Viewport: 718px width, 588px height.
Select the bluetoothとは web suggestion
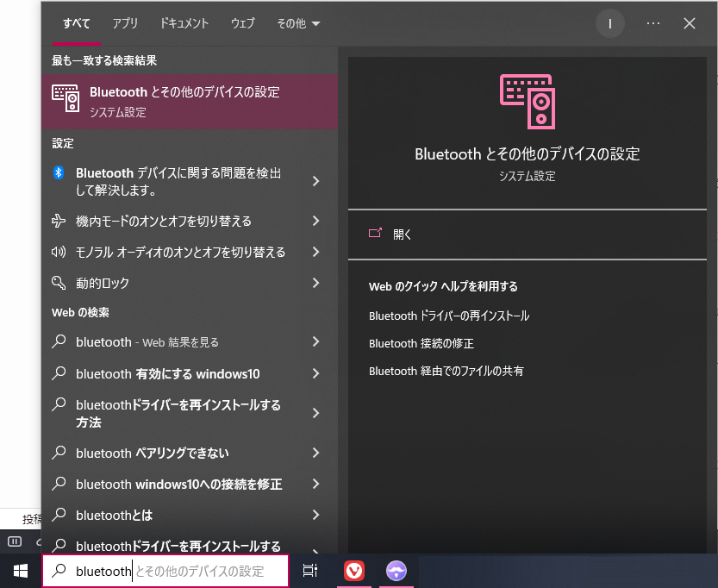pos(114,516)
